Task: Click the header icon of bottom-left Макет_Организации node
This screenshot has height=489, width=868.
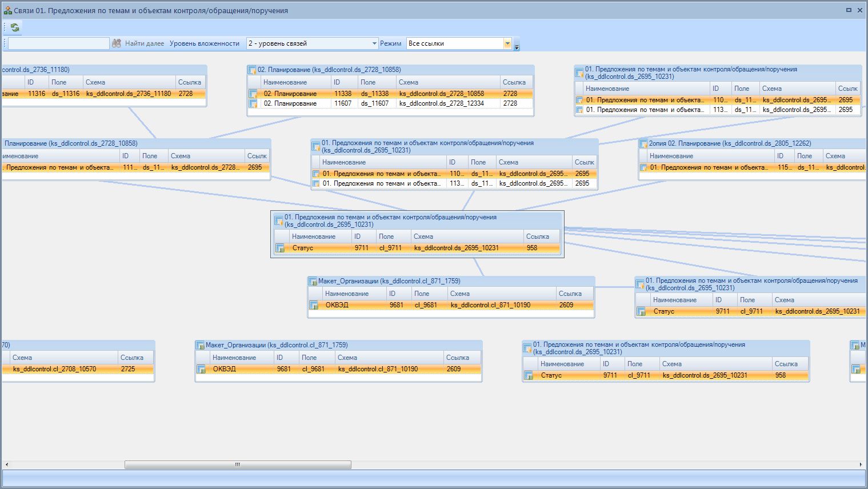Action: pyautogui.click(x=200, y=345)
